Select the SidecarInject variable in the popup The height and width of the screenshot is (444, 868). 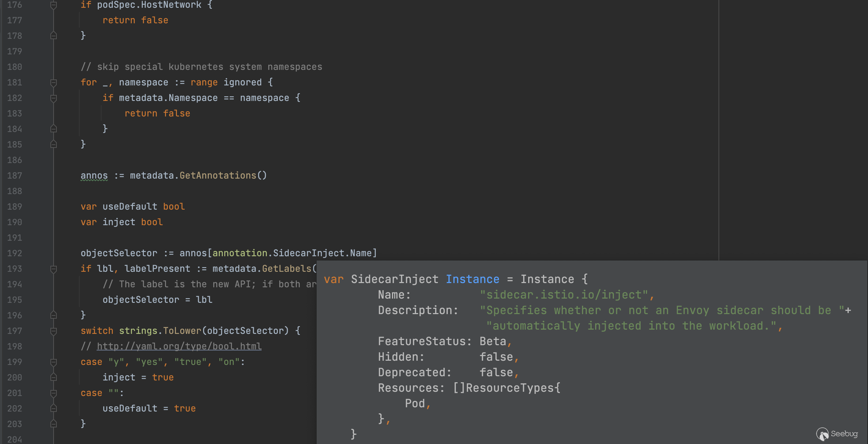point(394,279)
